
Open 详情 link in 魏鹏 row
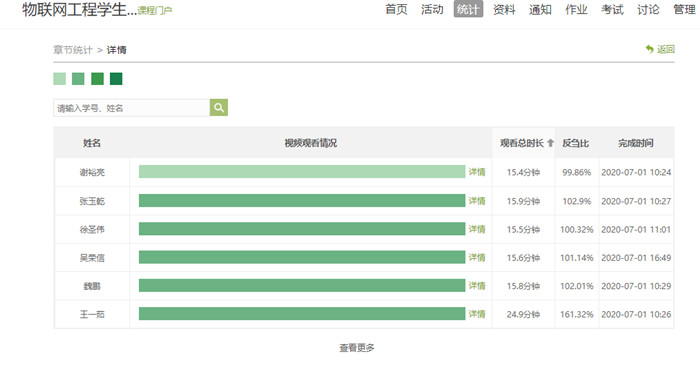click(477, 286)
